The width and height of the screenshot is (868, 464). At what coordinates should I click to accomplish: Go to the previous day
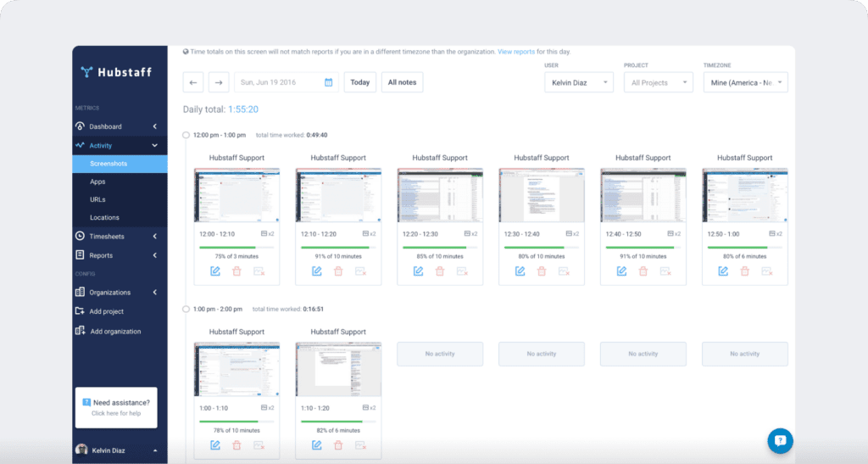tap(193, 82)
